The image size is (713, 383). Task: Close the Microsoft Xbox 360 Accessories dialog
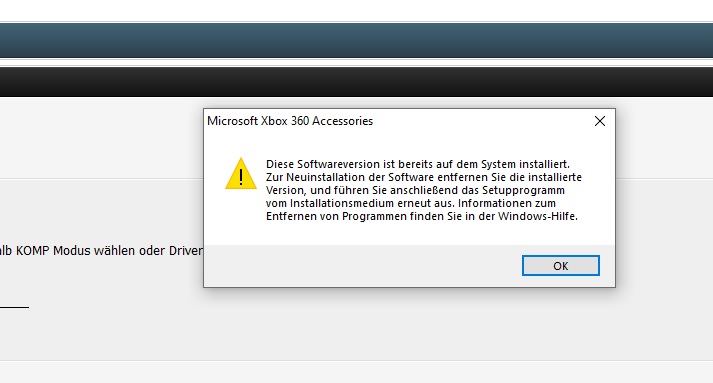tap(600, 121)
